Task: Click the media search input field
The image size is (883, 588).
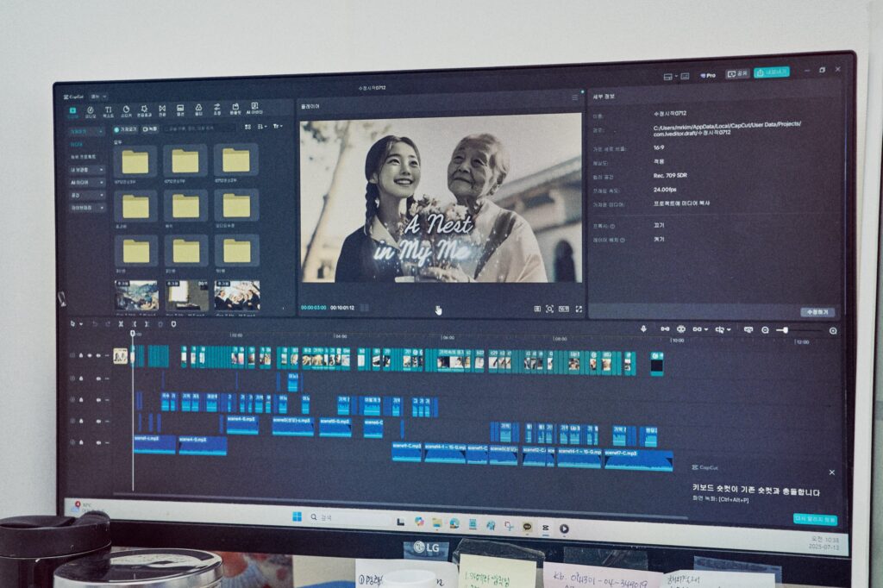Action: click(x=200, y=128)
